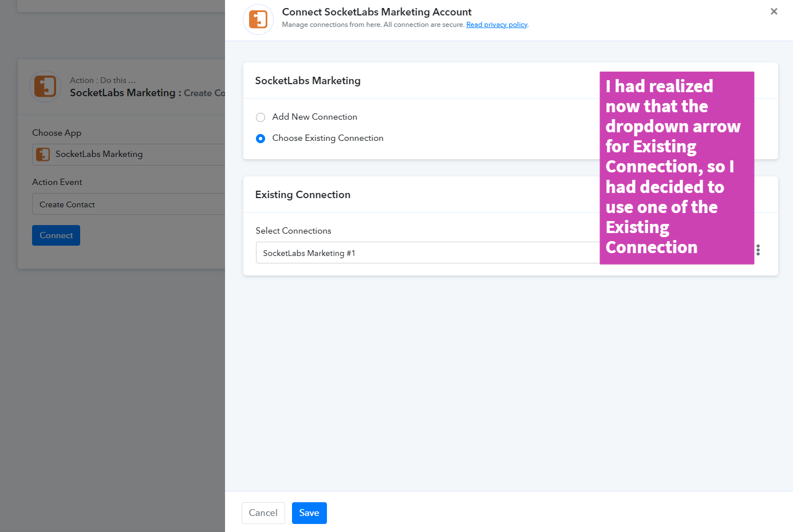Close the Connect SocketLabs Marketing Account dialog

point(774,11)
